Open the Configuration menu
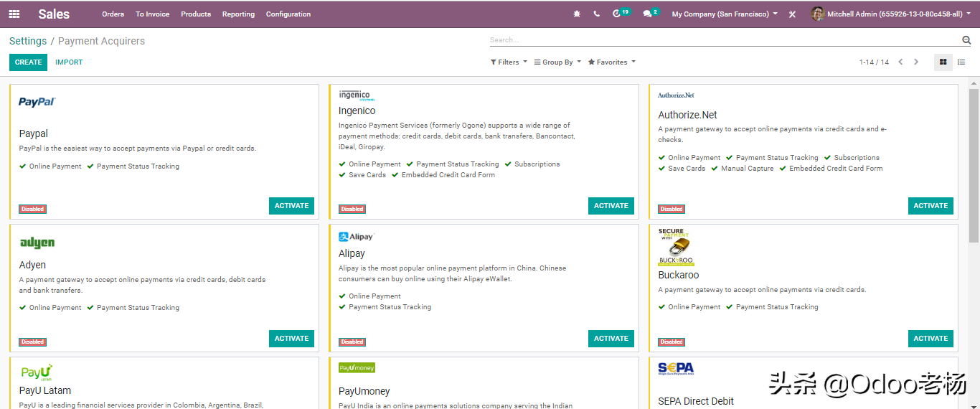Screen dimensions: 980x409 pyautogui.click(x=288, y=14)
